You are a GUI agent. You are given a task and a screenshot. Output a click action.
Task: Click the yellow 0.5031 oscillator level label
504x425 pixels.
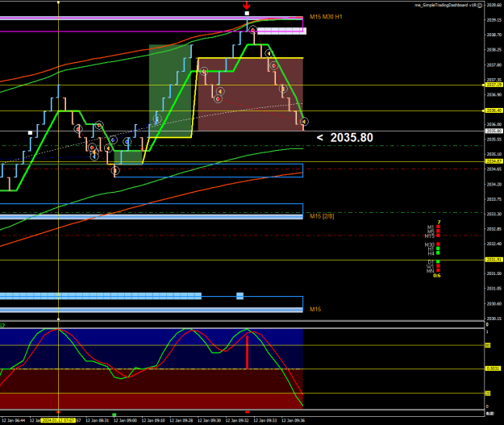(493, 369)
